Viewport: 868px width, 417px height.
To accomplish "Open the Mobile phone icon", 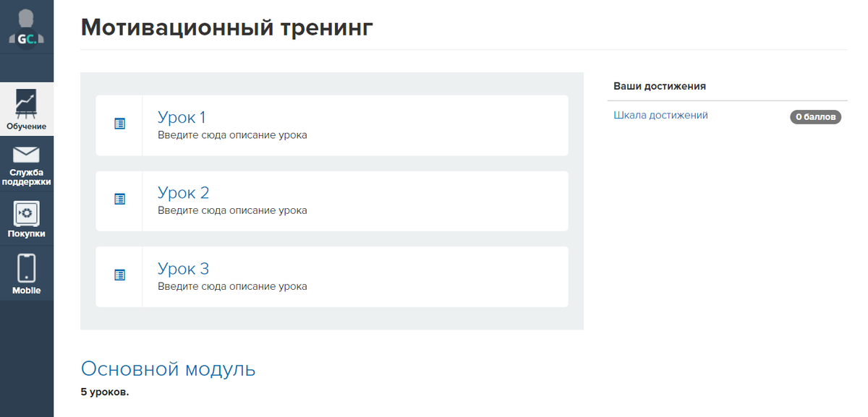I will 26,268.
